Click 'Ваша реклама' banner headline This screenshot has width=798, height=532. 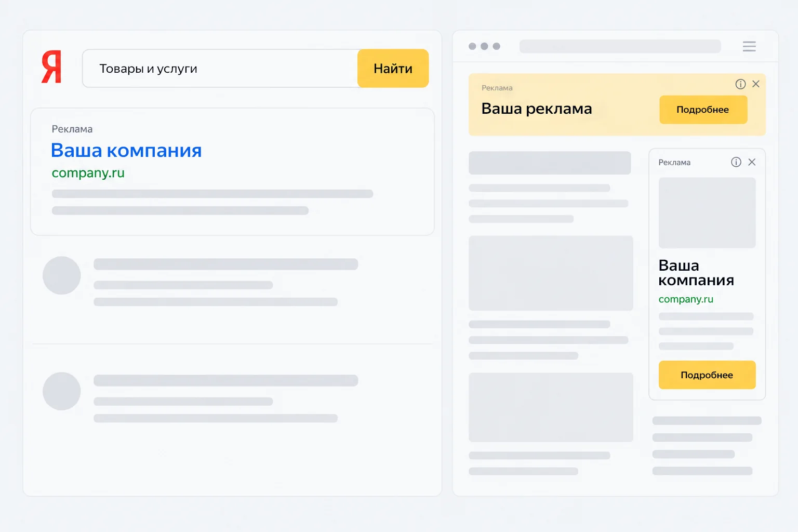pos(537,109)
